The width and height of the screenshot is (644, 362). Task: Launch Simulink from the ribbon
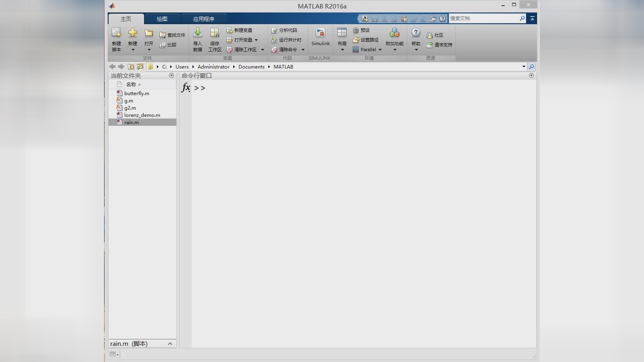click(x=320, y=37)
